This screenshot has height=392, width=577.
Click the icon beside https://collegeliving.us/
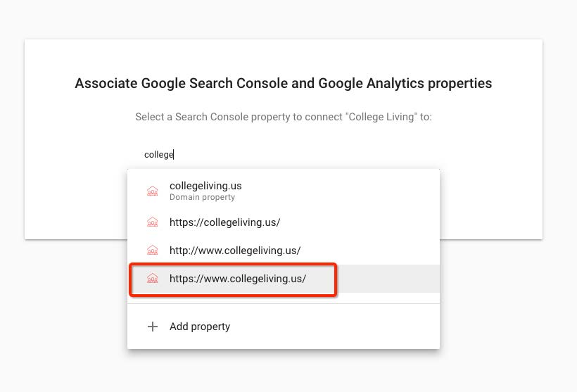tap(153, 222)
